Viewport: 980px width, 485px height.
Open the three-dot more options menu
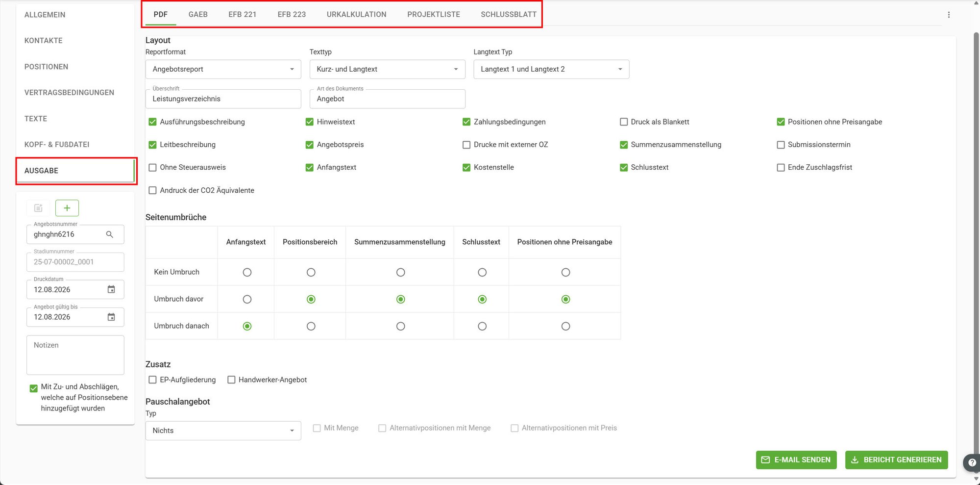[x=949, y=15]
